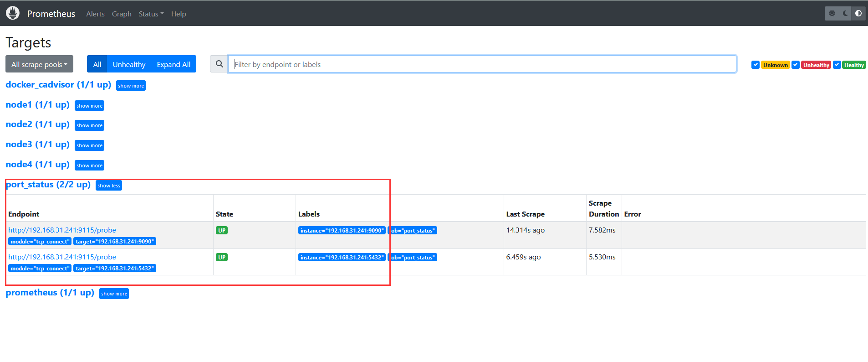
Task: Toggle the Unknown state checkbox
Action: [756, 65]
